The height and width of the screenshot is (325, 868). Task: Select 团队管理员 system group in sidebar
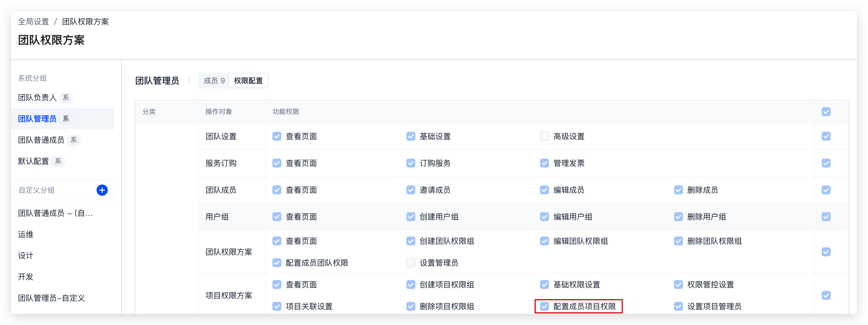coord(63,119)
